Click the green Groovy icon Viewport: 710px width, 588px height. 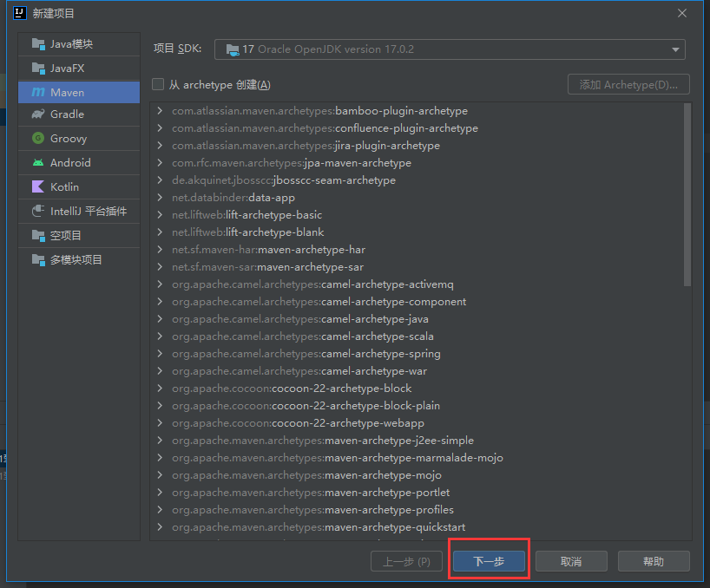pos(38,138)
